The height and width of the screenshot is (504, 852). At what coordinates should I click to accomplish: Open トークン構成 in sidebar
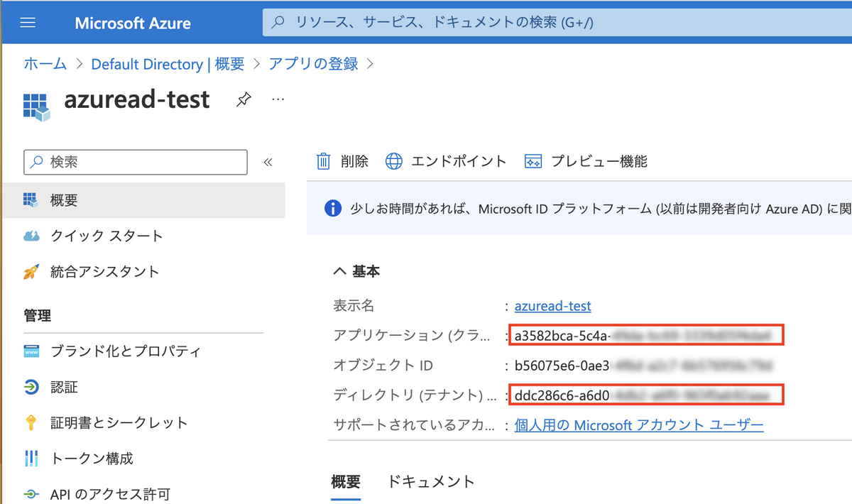coord(92,458)
